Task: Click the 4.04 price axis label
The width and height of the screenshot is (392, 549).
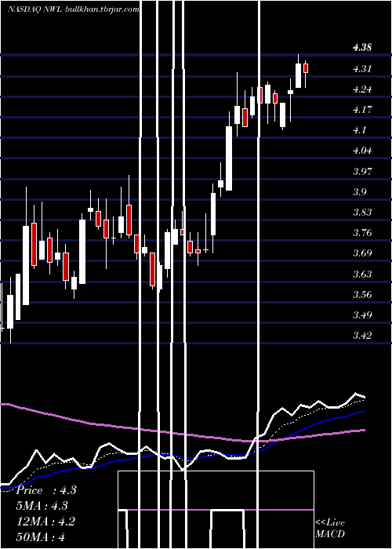Action: (x=362, y=151)
